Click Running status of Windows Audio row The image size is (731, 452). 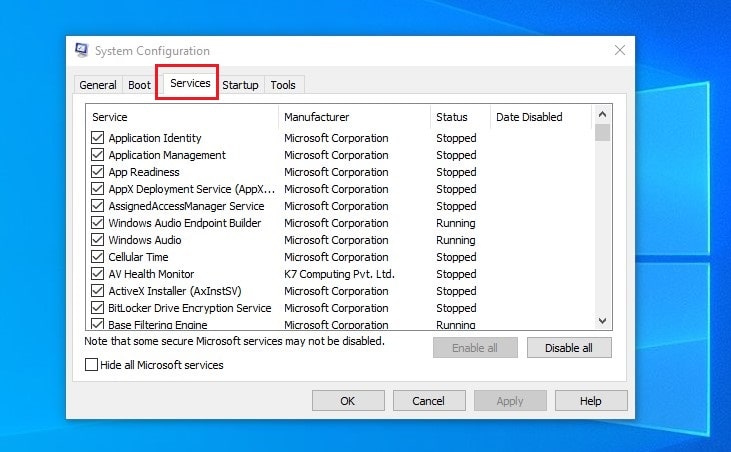tap(455, 240)
